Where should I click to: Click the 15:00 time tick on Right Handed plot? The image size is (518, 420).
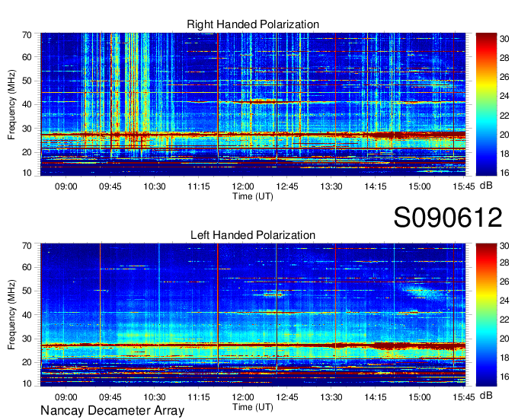click(x=420, y=186)
